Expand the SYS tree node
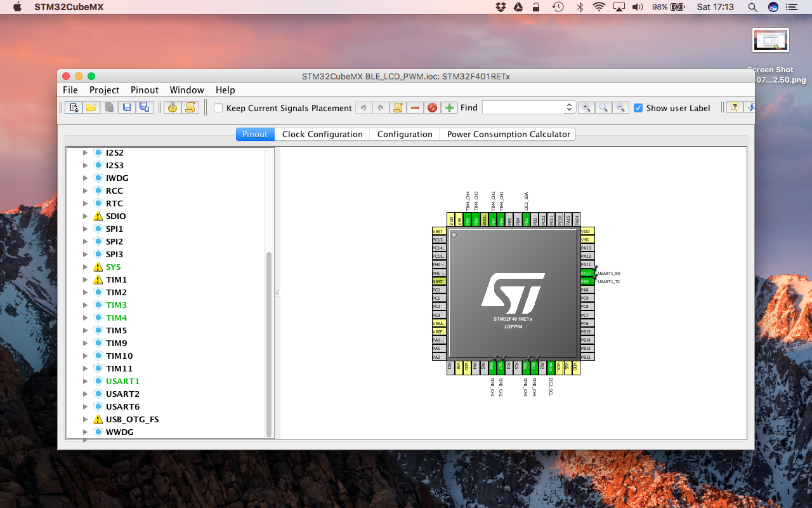Viewport: 812px width, 508px height. 85,267
